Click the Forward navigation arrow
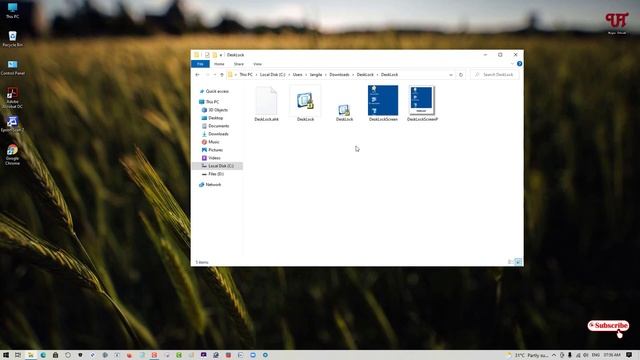This screenshot has height=360, width=640. pos(207,75)
